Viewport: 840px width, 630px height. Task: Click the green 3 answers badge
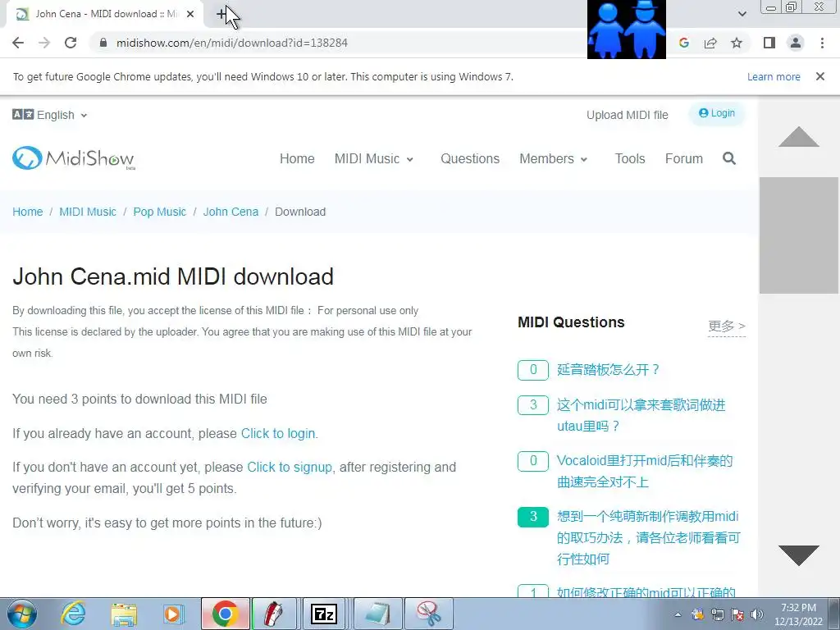click(533, 517)
